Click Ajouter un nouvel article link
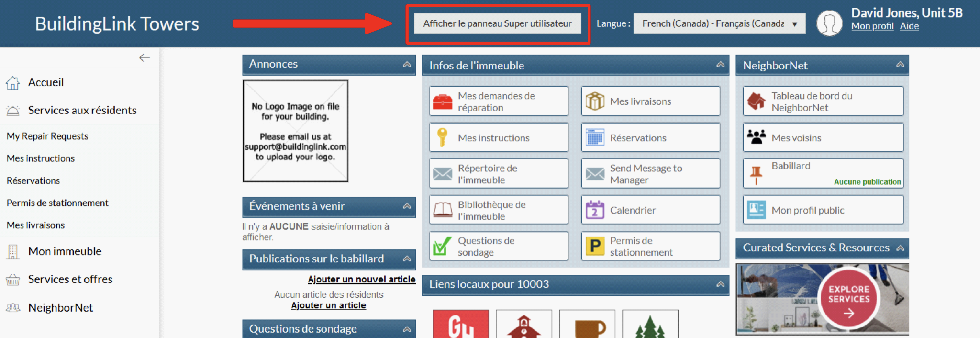 362,279
